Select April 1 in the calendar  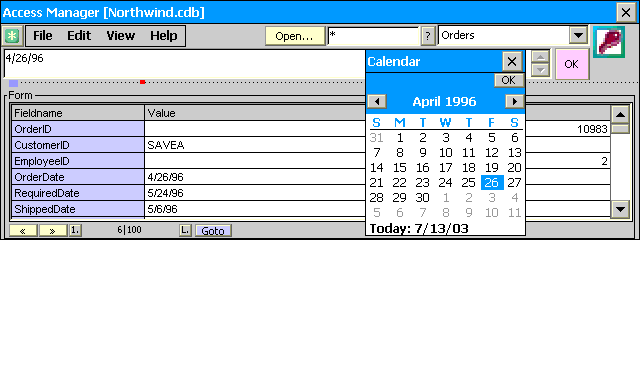click(x=400, y=138)
